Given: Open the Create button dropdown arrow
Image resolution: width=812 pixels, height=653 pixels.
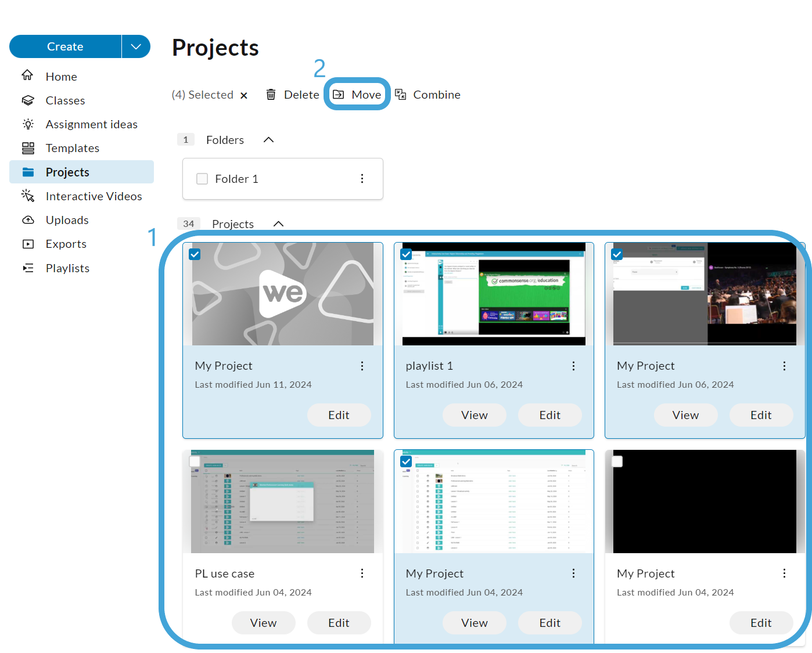Looking at the screenshot, I should [136, 46].
